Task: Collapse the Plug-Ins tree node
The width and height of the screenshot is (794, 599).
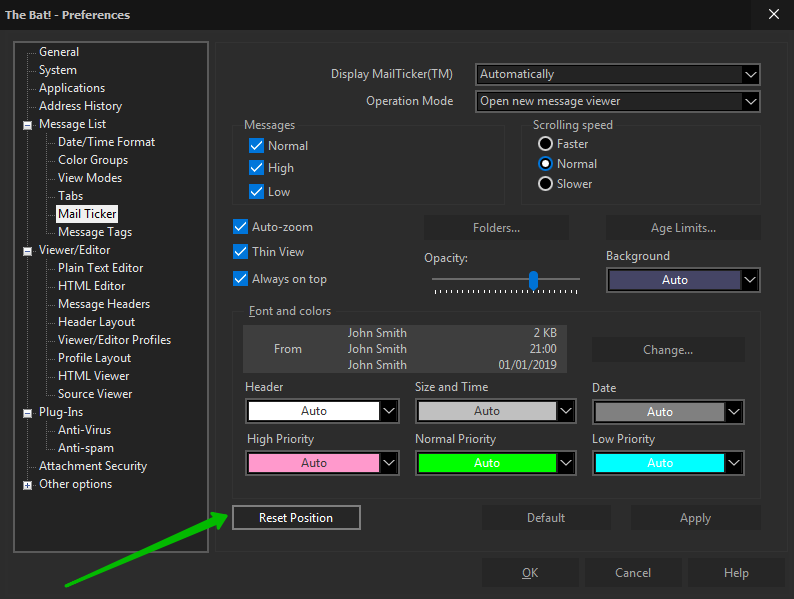Action: pos(27,413)
